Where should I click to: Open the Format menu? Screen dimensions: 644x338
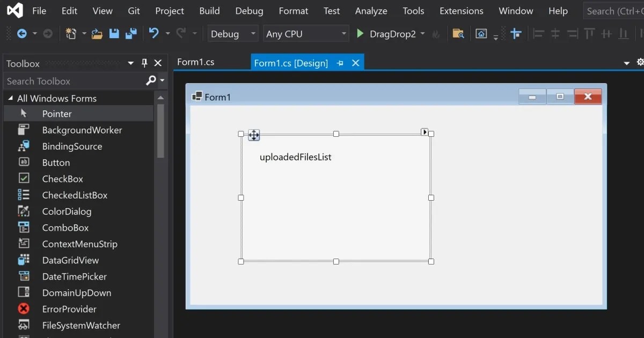click(x=293, y=11)
